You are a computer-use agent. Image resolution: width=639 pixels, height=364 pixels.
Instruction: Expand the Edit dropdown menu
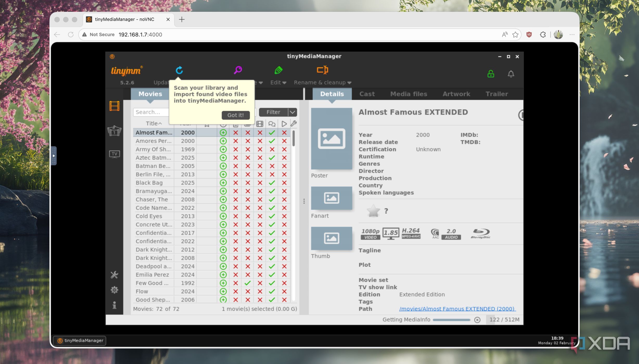(x=278, y=82)
